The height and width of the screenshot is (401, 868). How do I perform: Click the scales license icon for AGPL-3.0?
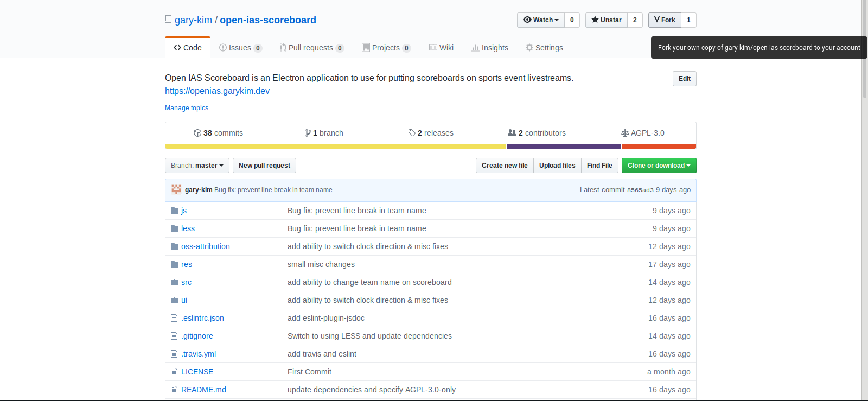[x=625, y=133]
